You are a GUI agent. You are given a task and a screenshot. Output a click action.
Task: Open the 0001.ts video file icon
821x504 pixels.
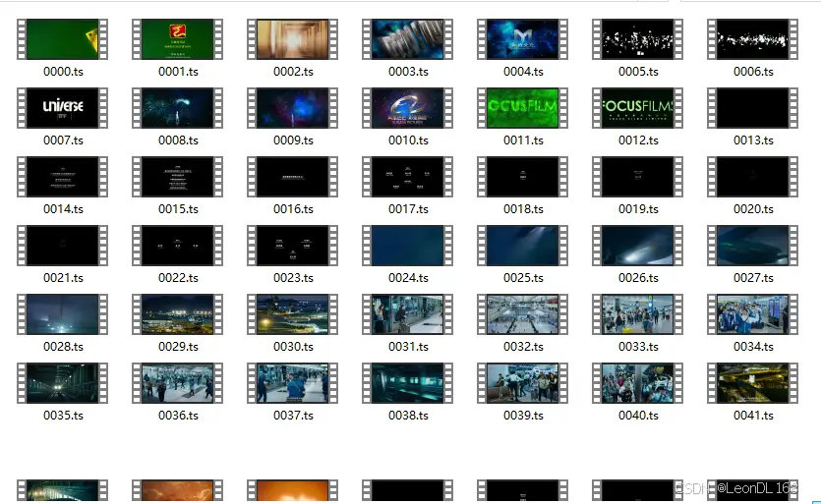point(178,39)
